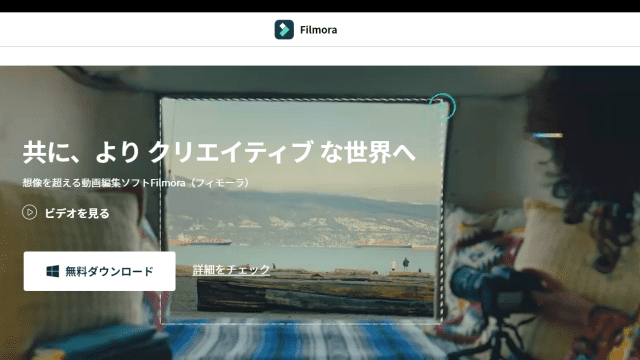The width and height of the screenshot is (640, 360).
Task: Click the 無料ダウンロード button
Action: click(x=100, y=271)
